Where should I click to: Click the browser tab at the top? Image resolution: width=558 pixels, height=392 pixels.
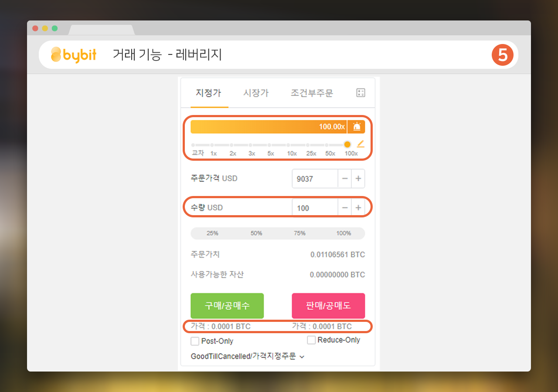[x=102, y=30]
